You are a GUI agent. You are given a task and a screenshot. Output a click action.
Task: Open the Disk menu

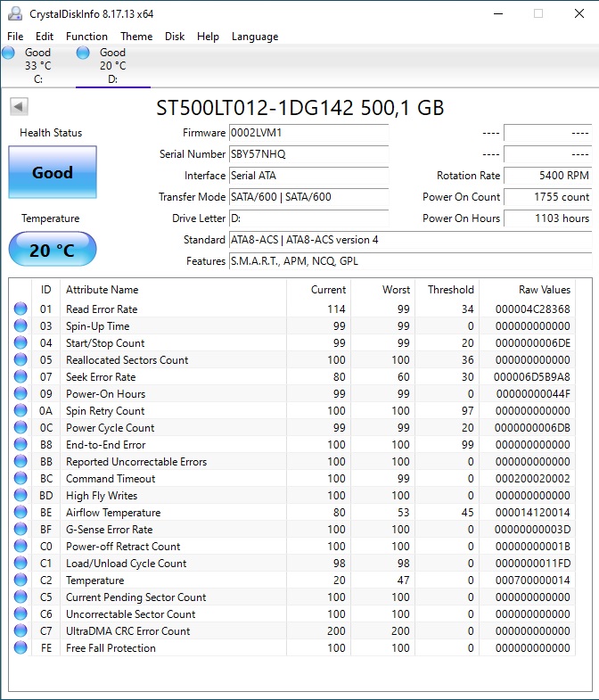click(x=175, y=37)
